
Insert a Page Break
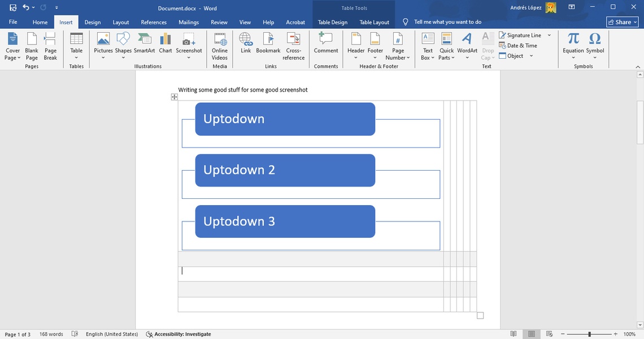(51, 45)
